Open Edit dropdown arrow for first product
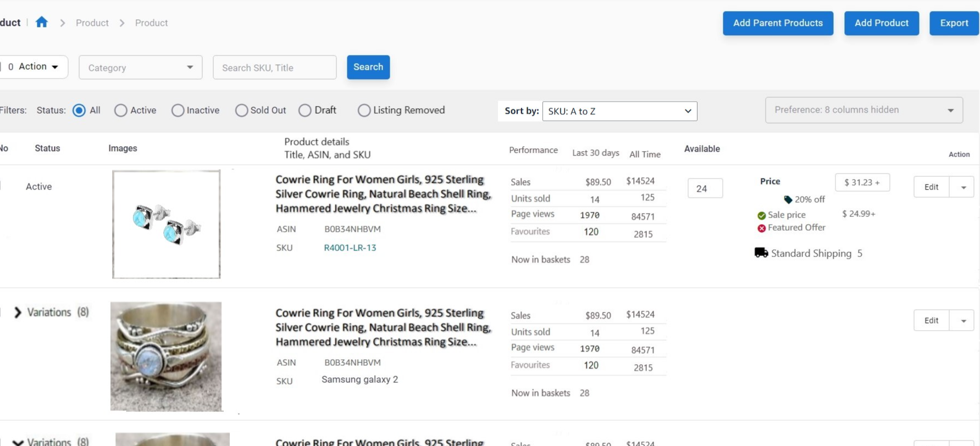The height and width of the screenshot is (446, 980). [962, 187]
